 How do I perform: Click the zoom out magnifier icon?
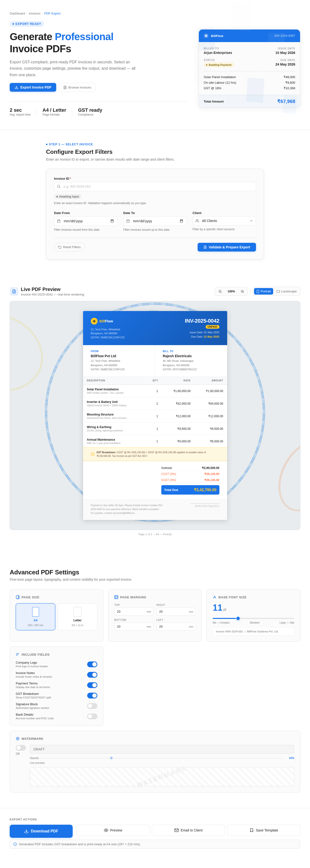tap(220, 291)
